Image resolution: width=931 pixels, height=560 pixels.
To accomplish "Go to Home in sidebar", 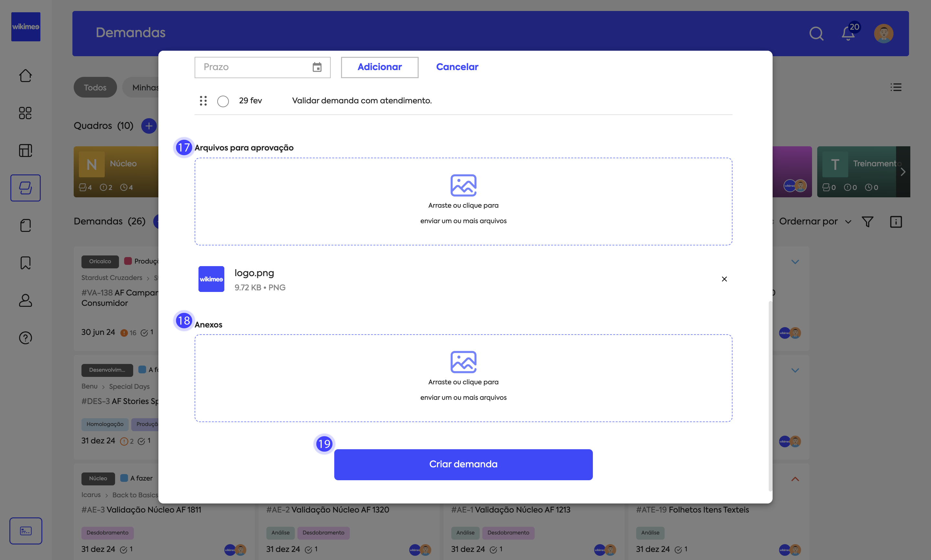I will pyautogui.click(x=25, y=76).
